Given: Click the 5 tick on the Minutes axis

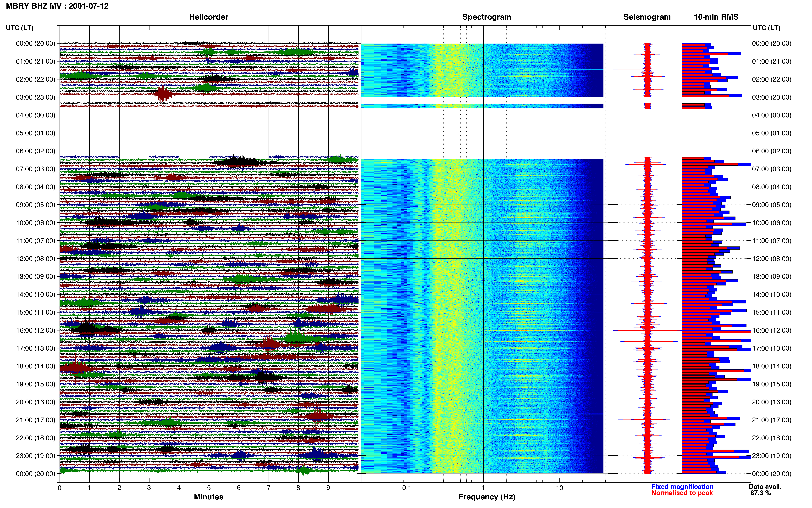Looking at the screenshot, I should pyautogui.click(x=209, y=487).
